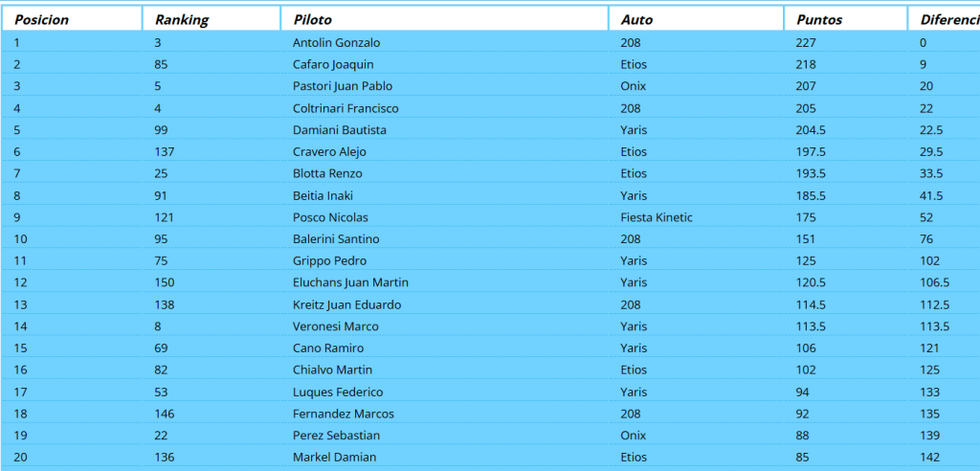This screenshot has height=471, width=980.
Task: Select the Damiani Bautista row
Action: (x=340, y=130)
